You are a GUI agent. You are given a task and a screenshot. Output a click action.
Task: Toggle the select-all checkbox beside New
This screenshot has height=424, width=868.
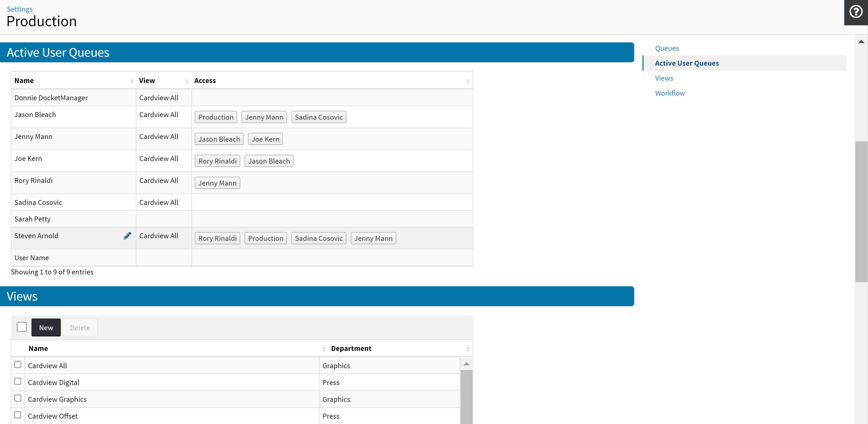(21, 327)
